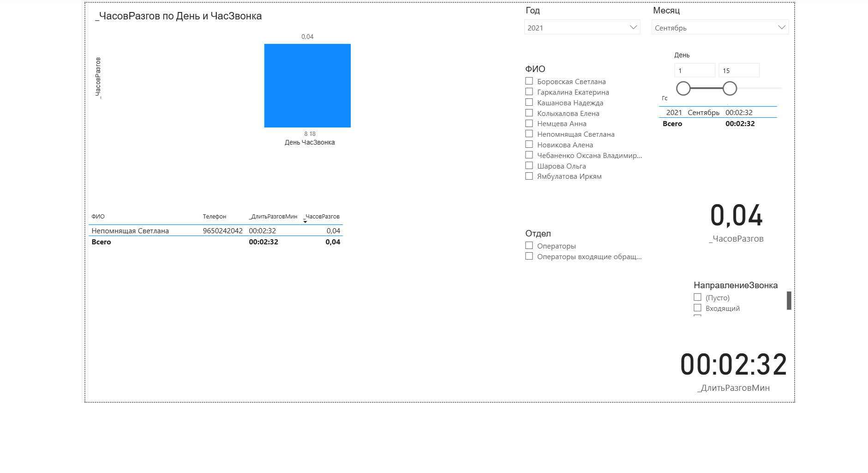
Task: Click the День start value field
Action: (694, 70)
